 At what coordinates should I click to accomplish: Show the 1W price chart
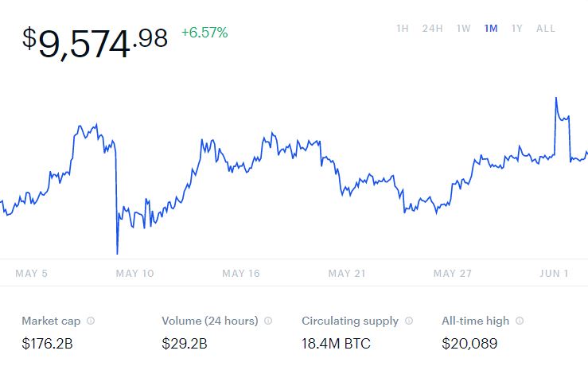pos(464,29)
